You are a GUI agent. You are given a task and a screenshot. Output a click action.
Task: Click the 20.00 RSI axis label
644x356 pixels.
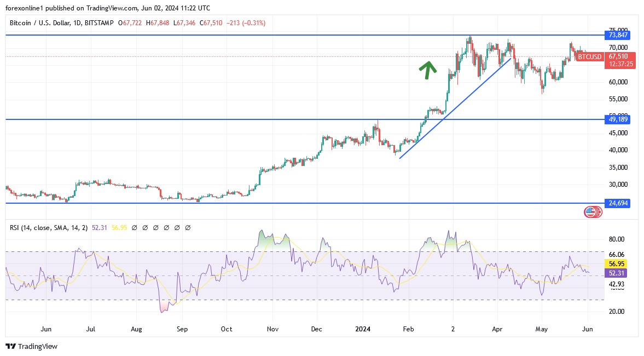point(617,312)
